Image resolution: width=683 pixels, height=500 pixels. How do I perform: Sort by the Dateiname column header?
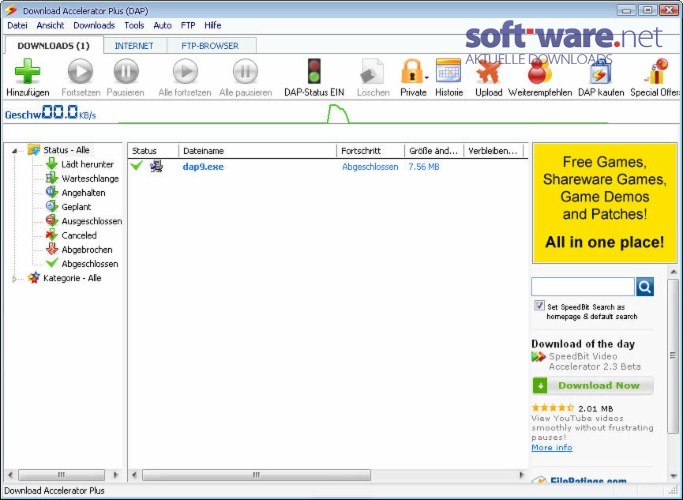point(257,151)
